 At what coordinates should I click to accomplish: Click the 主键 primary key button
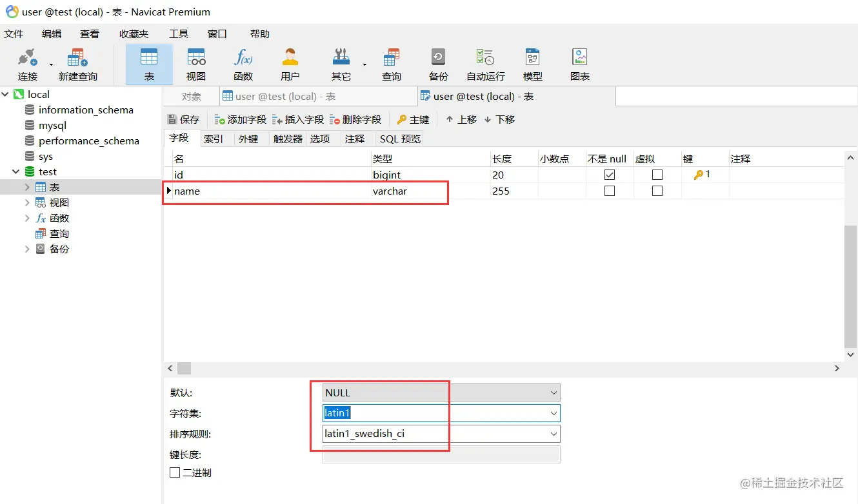[x=413, y=119]
